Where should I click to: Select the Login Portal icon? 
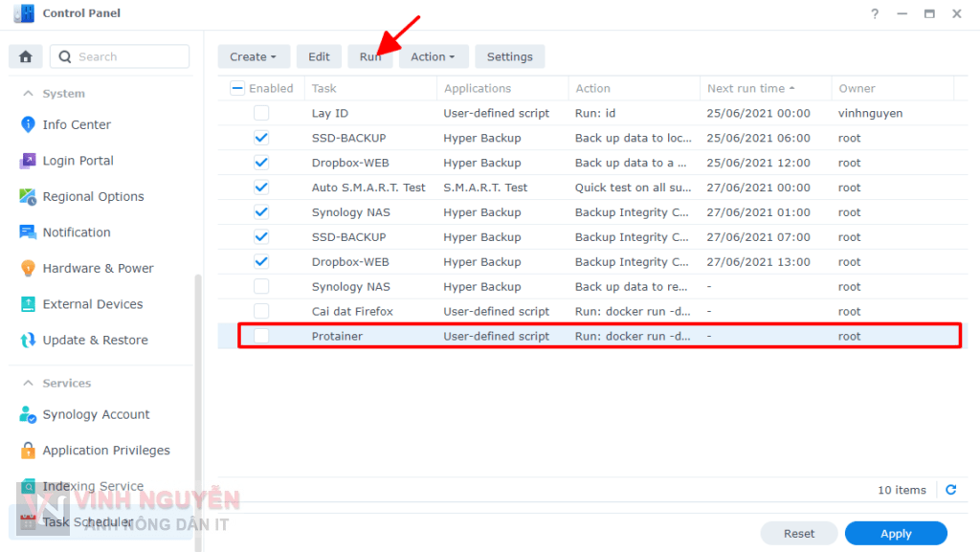point(24,160)
